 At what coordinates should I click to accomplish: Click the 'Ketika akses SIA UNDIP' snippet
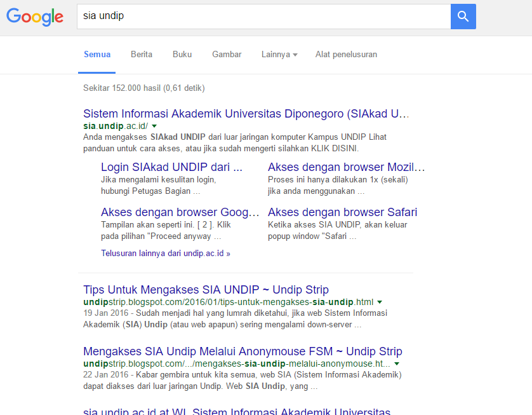338,230
